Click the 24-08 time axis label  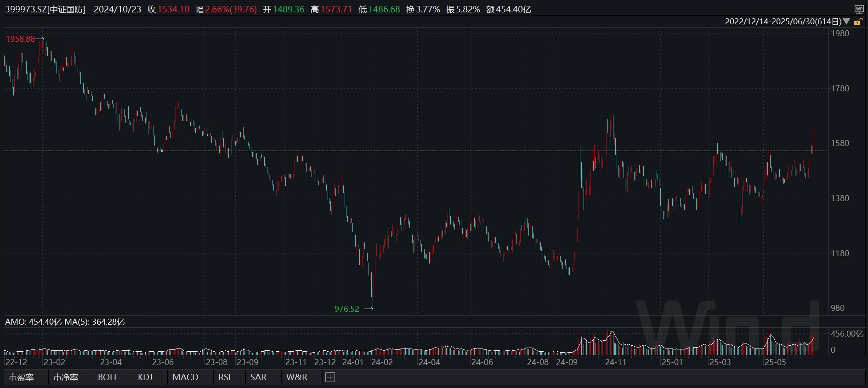pyautogui.click(x=538, y=362)
